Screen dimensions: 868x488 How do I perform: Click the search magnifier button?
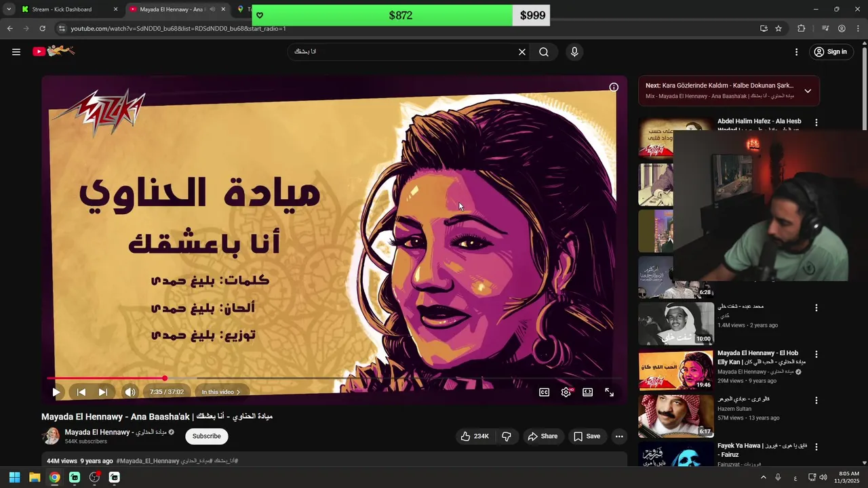[x=544, y=52]
